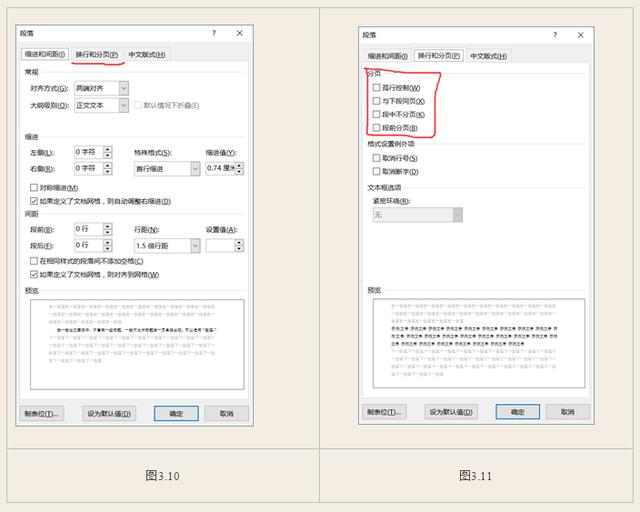Enable the 孤行控制(W) checkbox

click(x=376, y=87)
